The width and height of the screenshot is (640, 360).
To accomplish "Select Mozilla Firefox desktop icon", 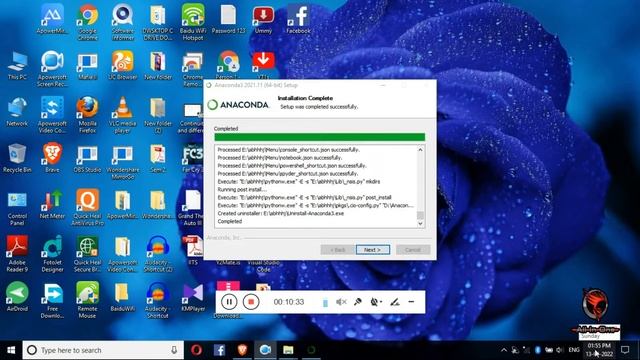I will pos(87,115).
